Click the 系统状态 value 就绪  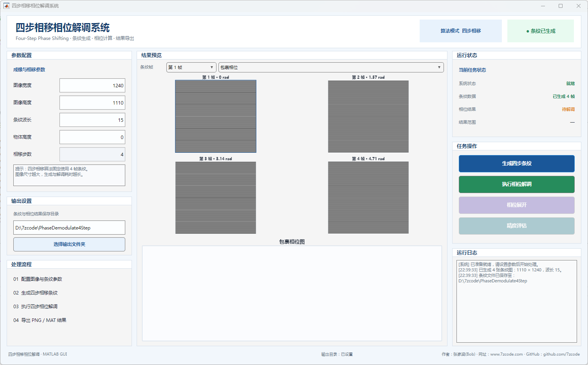point(570,83)
